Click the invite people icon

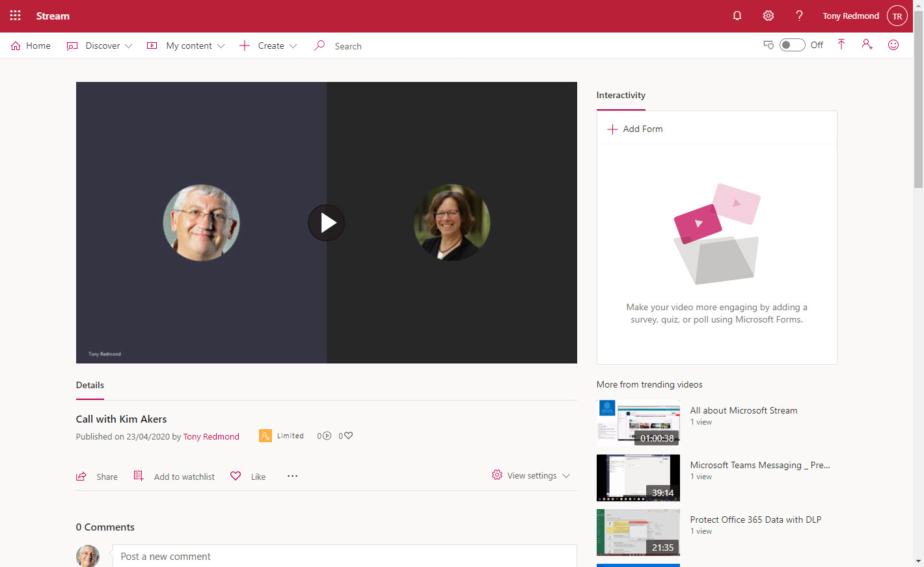(867, 44)
